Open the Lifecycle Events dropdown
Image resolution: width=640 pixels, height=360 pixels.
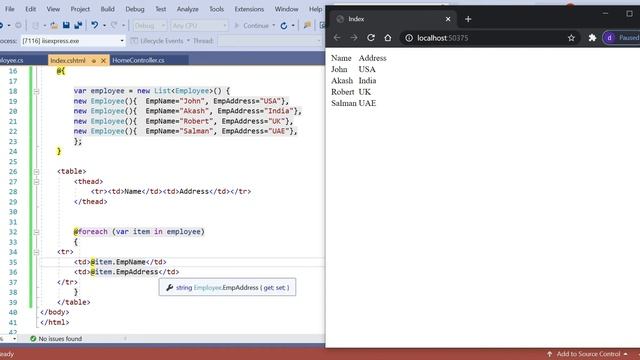point(160,41)
